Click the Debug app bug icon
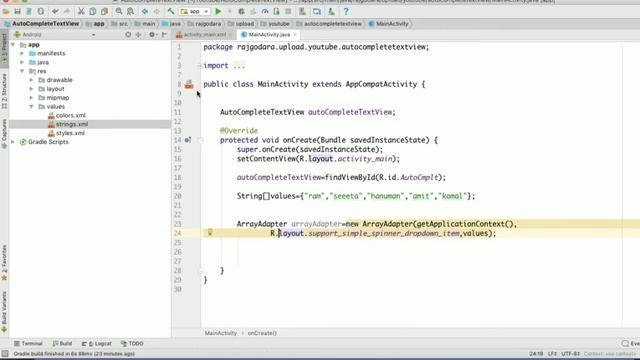The image size is (640, 360). (241, 11)
